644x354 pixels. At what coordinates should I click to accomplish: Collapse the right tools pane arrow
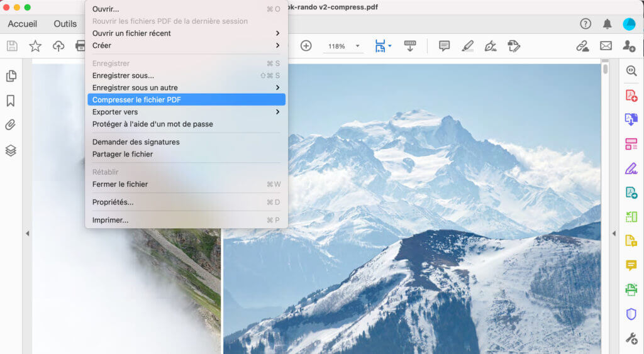pyautogui.click(x=614, y=233)
